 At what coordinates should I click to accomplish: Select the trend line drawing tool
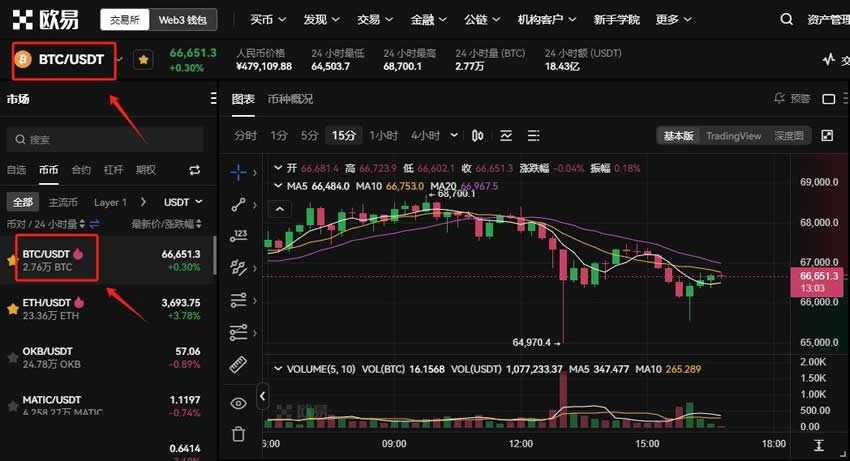pyautogui.click(x=238, y=204)
